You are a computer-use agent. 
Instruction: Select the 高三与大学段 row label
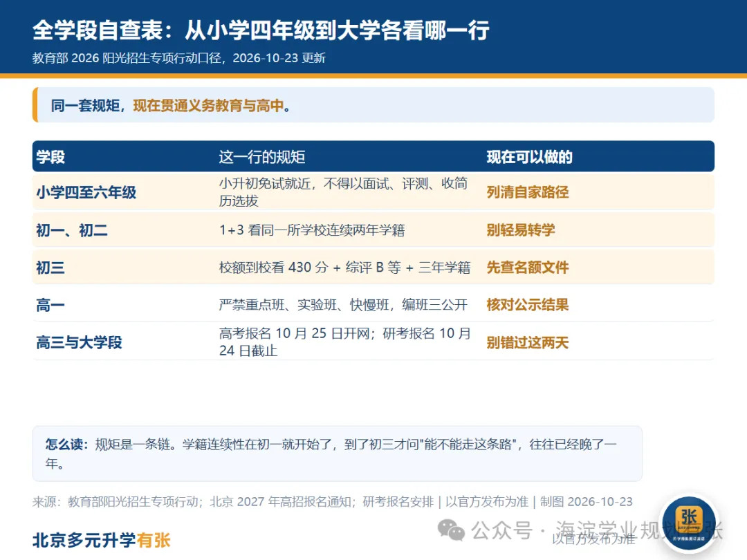click(x=79, y=342)
